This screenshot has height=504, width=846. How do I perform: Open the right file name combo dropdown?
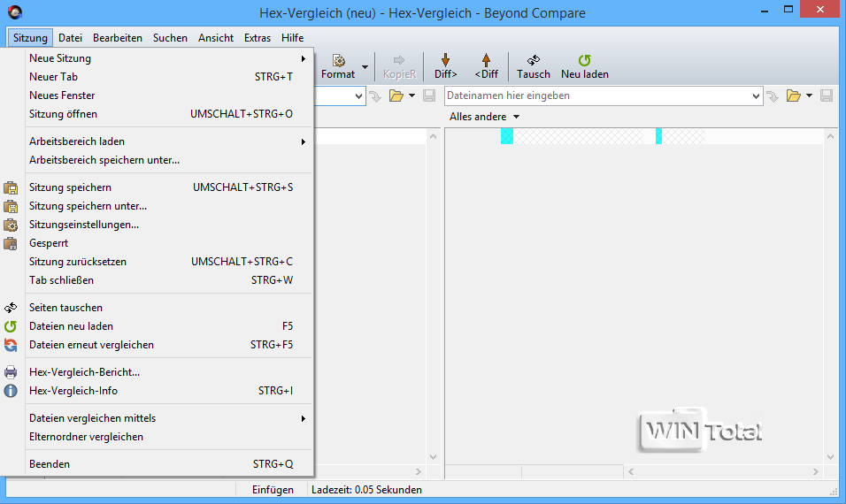click(x=756, y=96)
